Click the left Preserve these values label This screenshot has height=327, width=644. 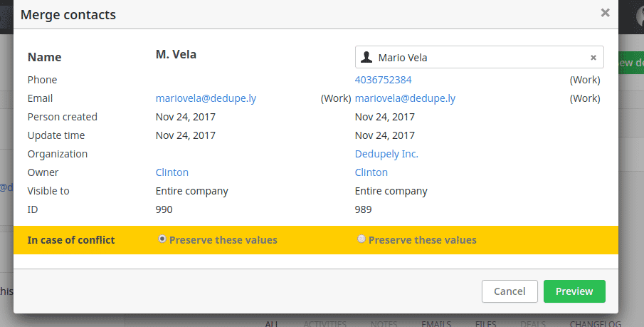[223, 240]
